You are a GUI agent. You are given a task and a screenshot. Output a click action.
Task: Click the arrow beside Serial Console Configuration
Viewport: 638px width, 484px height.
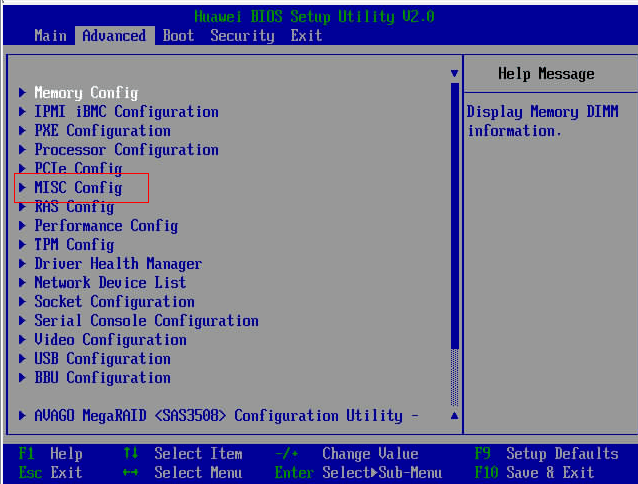point(22,320)
